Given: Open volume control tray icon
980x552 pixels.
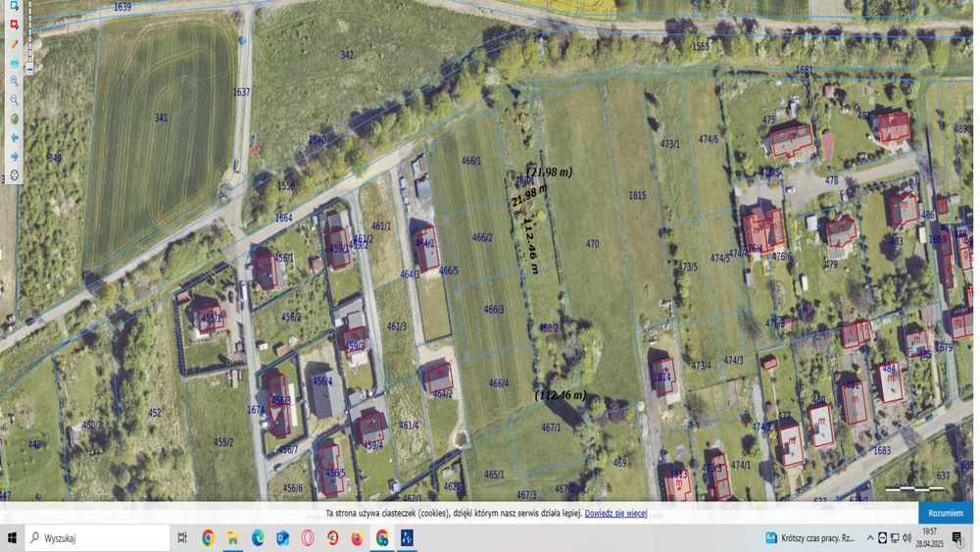Looking at the screenshot, I should click(906, 537).
